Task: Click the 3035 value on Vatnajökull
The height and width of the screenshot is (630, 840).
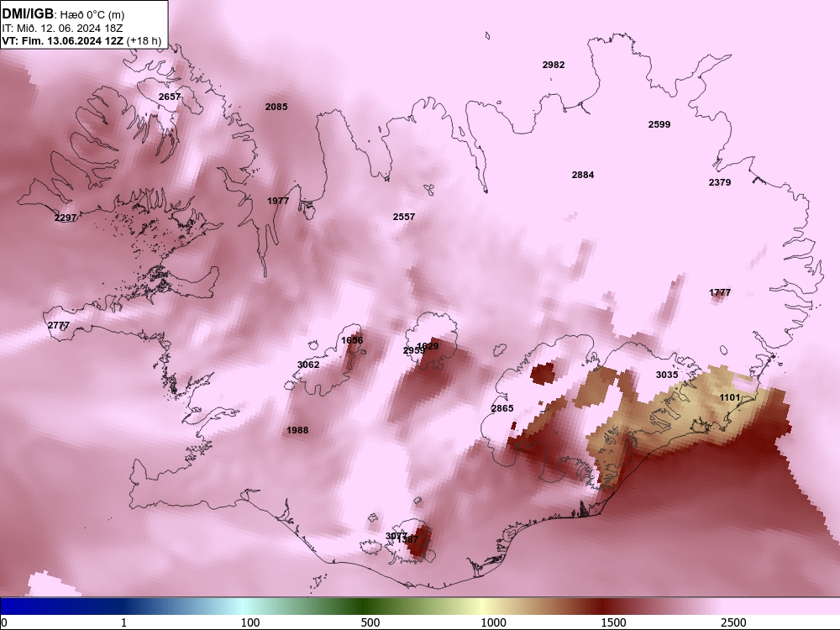Action: click(x=667, y=375)
